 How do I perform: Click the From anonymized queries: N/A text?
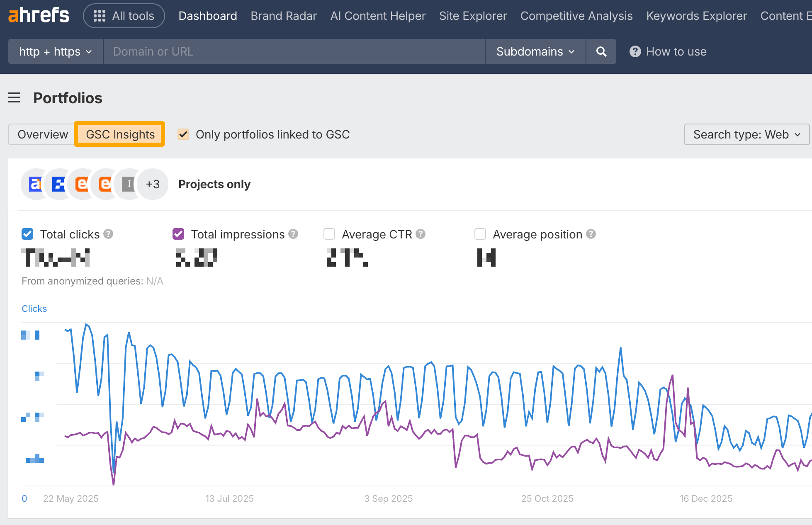point(92,281)
